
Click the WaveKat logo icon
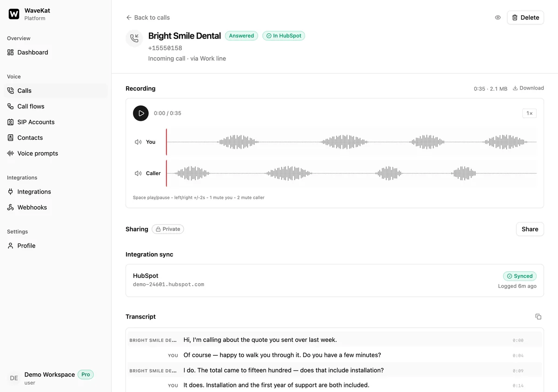coord(14,14)
